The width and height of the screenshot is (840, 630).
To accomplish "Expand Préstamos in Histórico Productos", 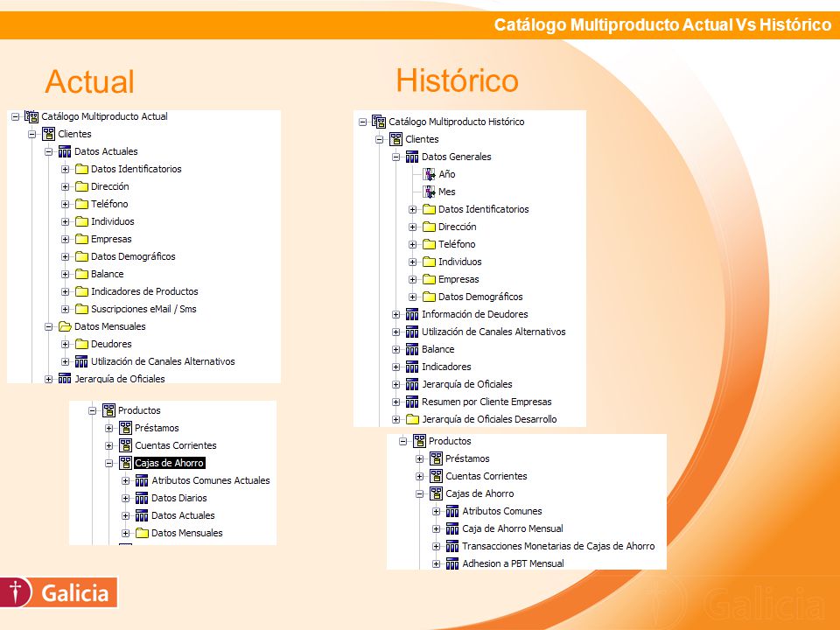I will (420, 459).
